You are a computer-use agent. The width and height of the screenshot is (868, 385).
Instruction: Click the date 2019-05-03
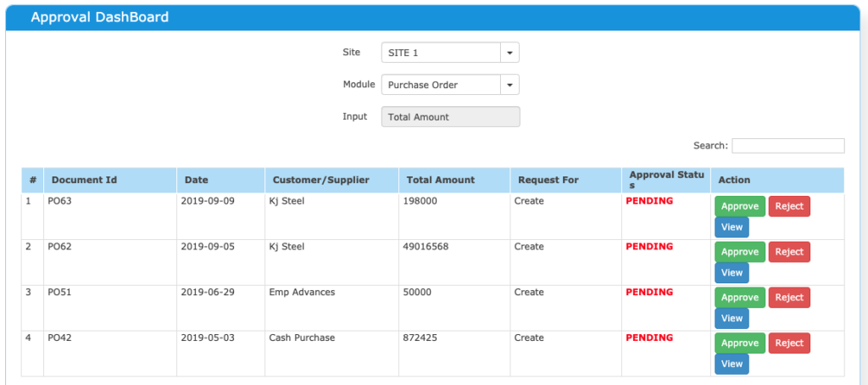[208, 338]
